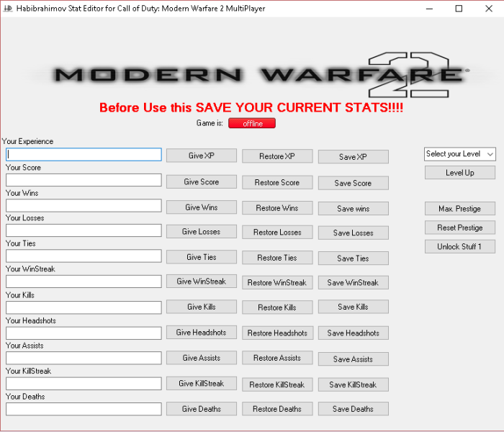This screenshot has width=504, height=432.
Task: Click Save XP
Action: click(x=354, y=157)
